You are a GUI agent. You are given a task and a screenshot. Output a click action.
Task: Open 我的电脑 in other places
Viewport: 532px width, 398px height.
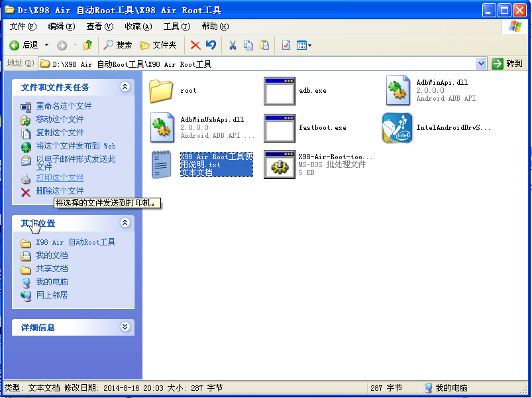coord(52,282)
